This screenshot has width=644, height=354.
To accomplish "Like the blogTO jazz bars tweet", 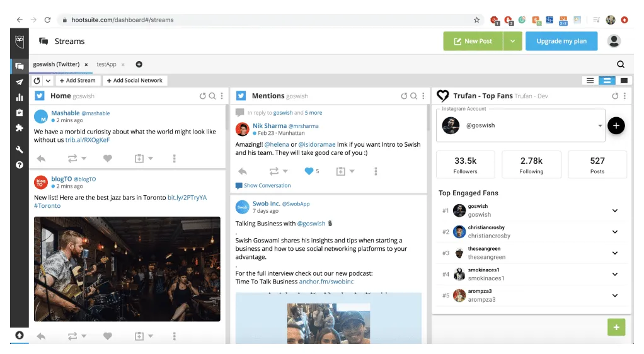I will (x=108, y=336).
